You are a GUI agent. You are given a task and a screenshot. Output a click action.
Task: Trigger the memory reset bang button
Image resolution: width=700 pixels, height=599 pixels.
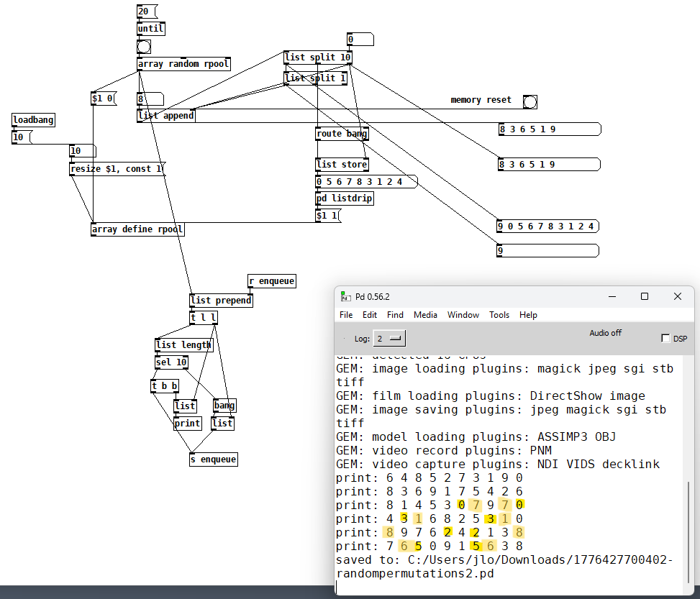530,101
